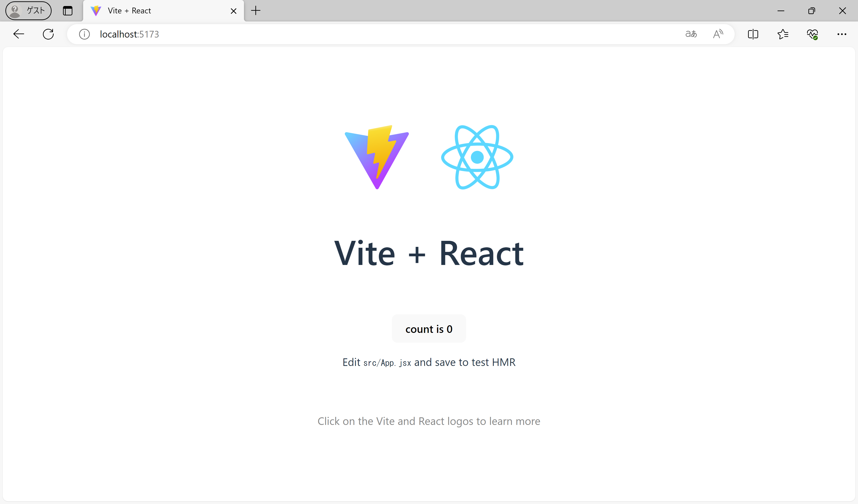Click the 'src/App.jsx' code text
Image resolution: width=858 pixels, height=504 pixels.
click(387, 363)
